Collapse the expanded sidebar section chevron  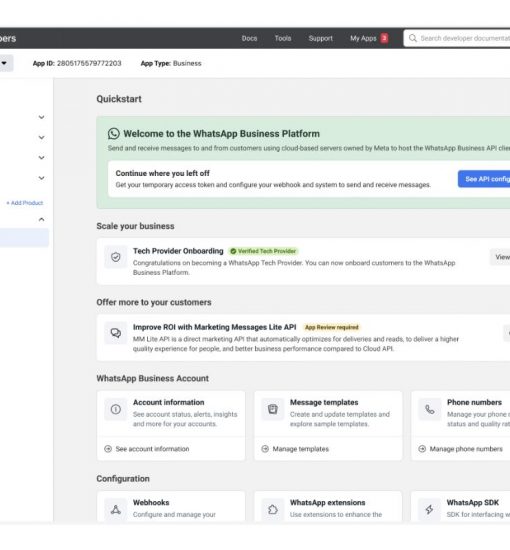click(41, 220)
